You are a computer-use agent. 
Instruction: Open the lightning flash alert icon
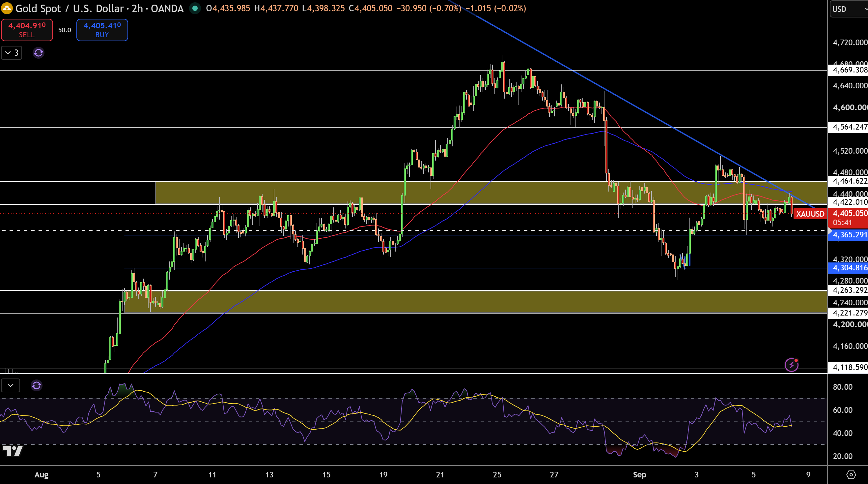coord(792,365)
